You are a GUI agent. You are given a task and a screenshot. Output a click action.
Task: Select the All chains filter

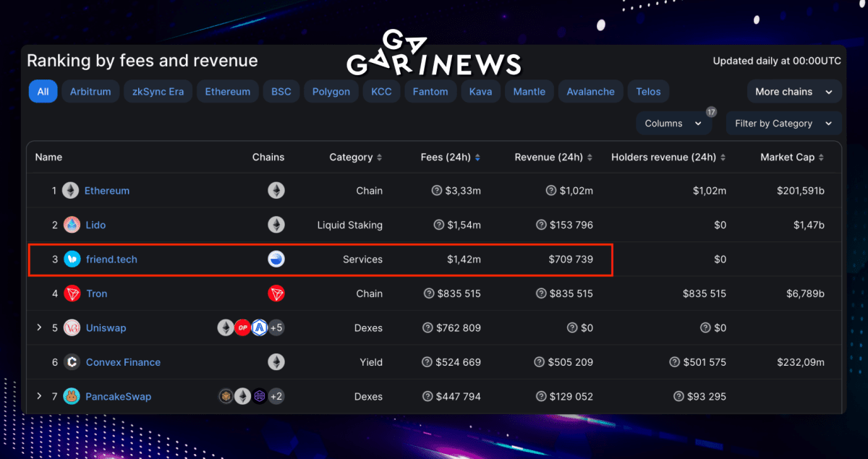coord(43,92)
